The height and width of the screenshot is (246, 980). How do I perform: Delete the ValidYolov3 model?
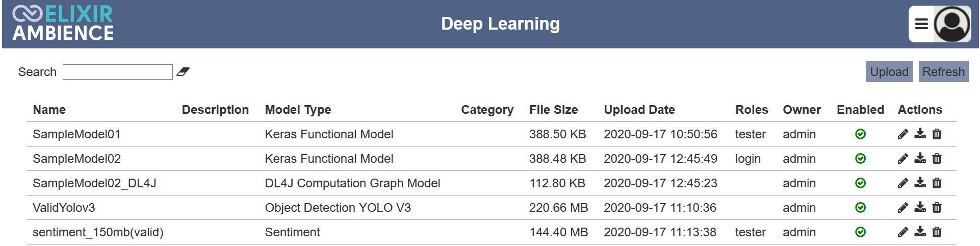click(x=937, y=207)
